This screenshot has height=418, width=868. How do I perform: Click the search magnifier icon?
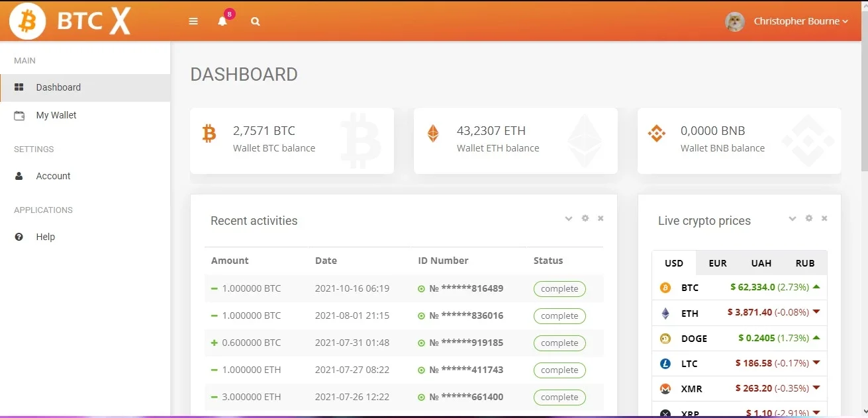(x=256, y=21)
